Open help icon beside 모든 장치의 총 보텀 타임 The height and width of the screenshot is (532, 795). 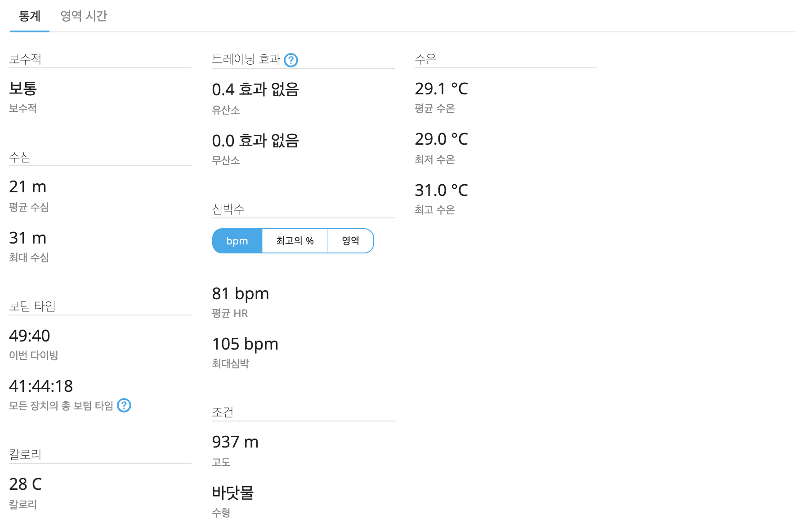124,405
